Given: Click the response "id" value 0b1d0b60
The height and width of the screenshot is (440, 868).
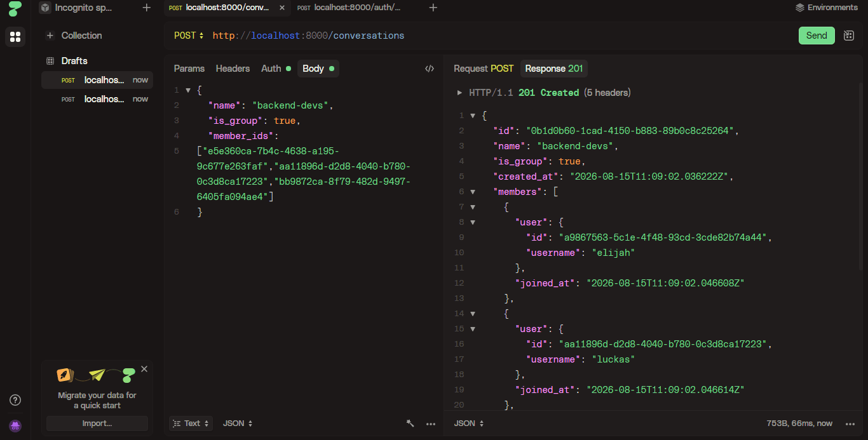Looking at the screenshot, I should [x=630, y=131].
